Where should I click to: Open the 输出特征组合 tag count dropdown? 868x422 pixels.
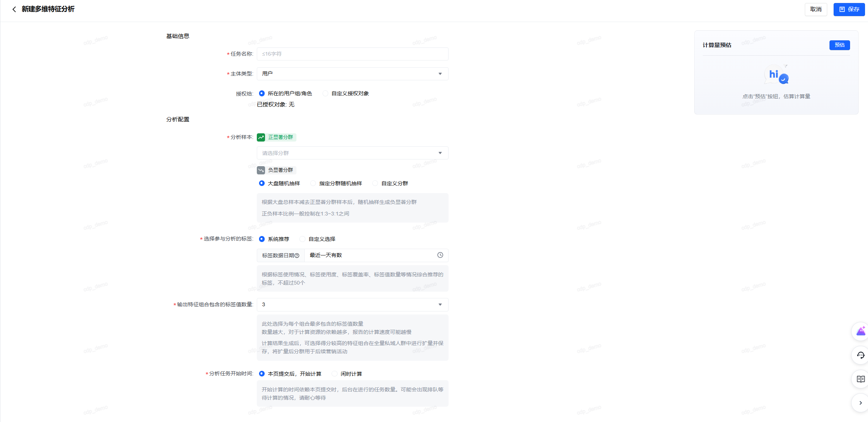coord(353,305)
